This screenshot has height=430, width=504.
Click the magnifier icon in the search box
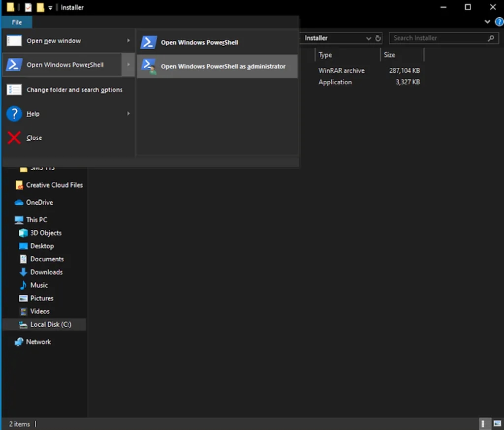coord(490,38)
